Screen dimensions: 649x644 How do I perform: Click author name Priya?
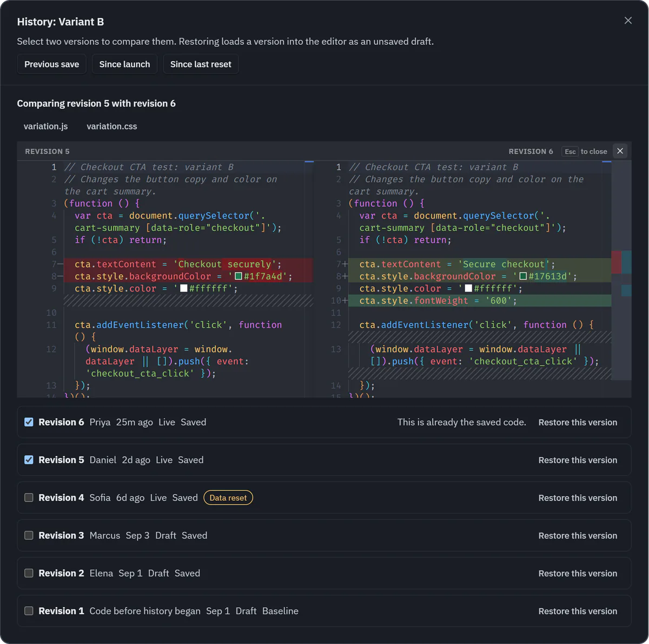tap(100, 422)
